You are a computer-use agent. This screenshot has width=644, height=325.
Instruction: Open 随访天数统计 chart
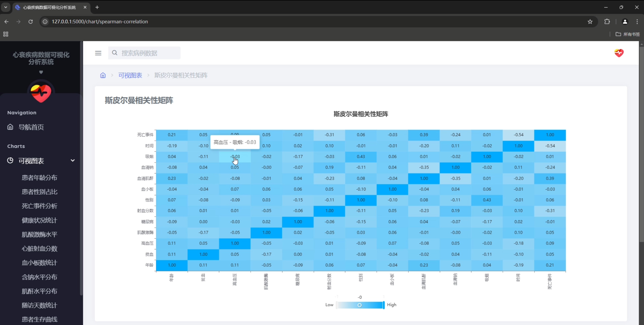point(40,305)
